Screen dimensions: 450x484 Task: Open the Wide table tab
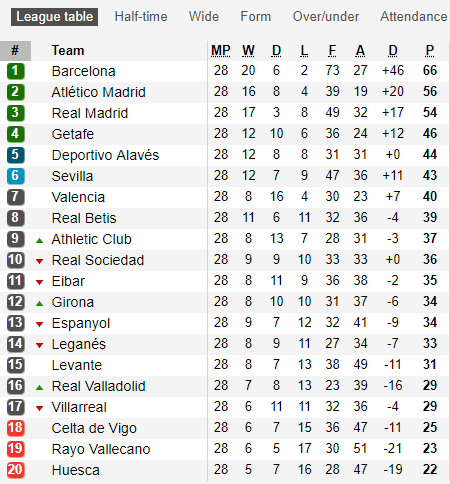pos(204,17)
